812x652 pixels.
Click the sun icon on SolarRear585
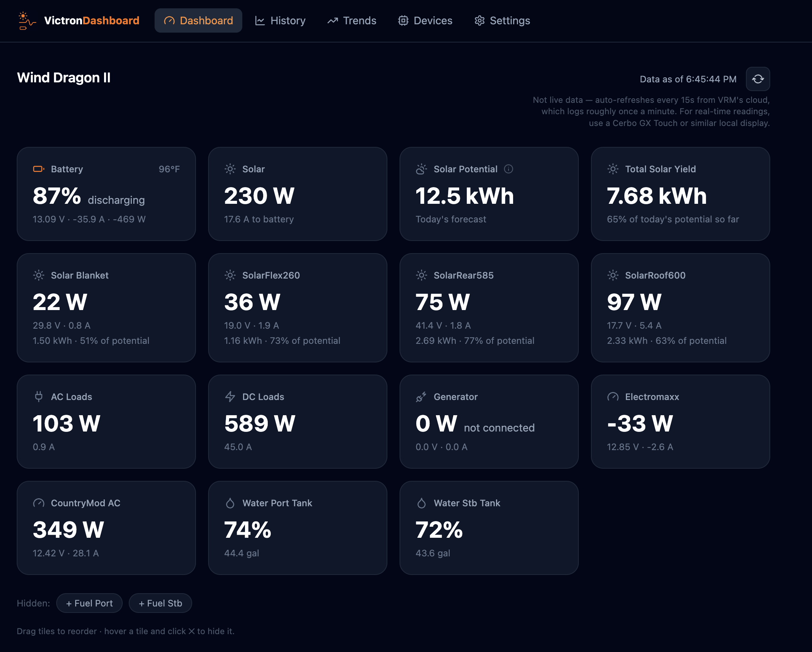point(422,275)
